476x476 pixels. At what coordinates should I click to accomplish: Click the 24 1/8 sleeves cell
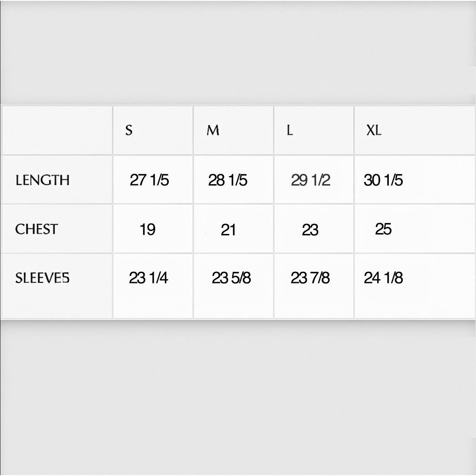coord(383,278)
